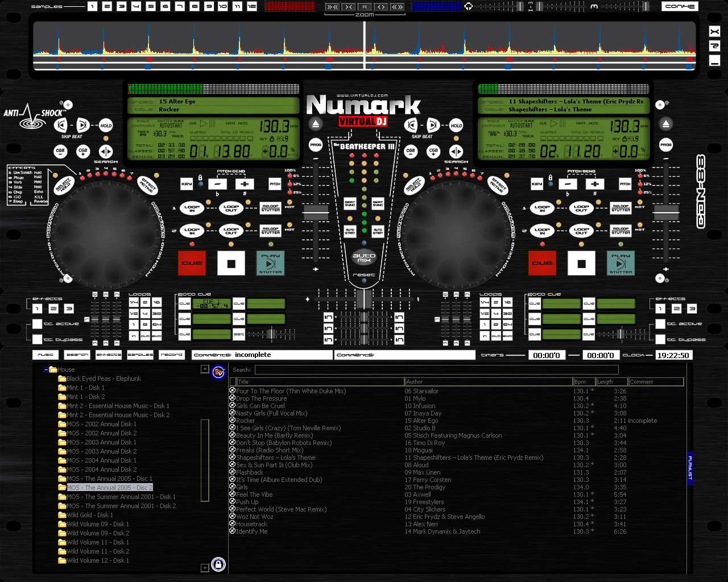The width and height of the screenshot is (728, 582).
Task: Click the right Auto Start button
Action: [x=378, y=231]
